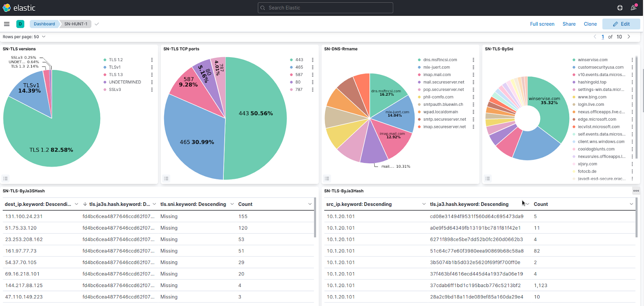Open the help lifebuoy menu
Image resolution: width=644 pixels, height=306 pixels.
click(x=620, y=8)
